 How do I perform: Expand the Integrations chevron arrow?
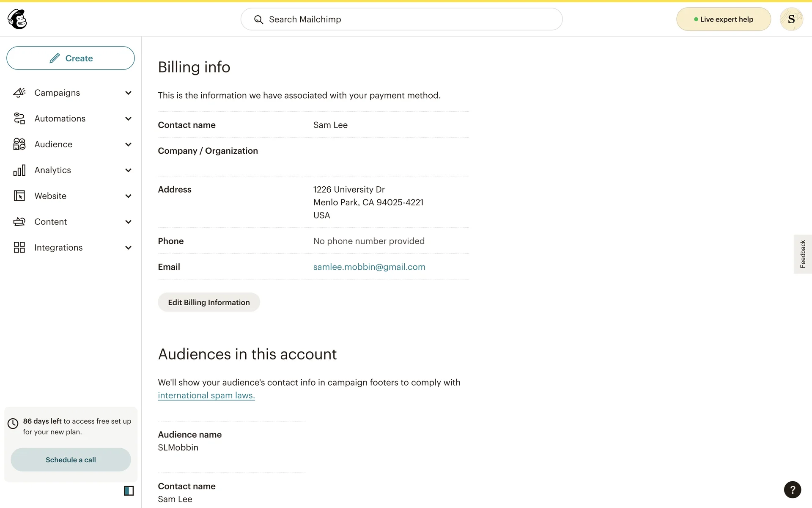128,248
